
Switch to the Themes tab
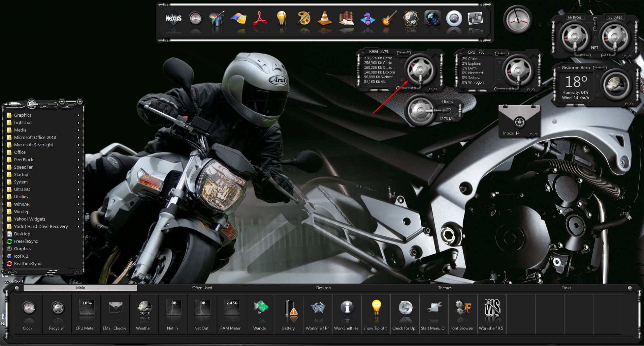tap(445, 288)
